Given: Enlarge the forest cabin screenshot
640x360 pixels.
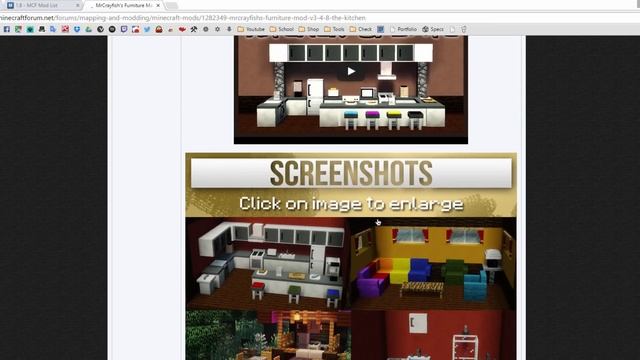Looking at the screenshot, I should click(268, 335).
